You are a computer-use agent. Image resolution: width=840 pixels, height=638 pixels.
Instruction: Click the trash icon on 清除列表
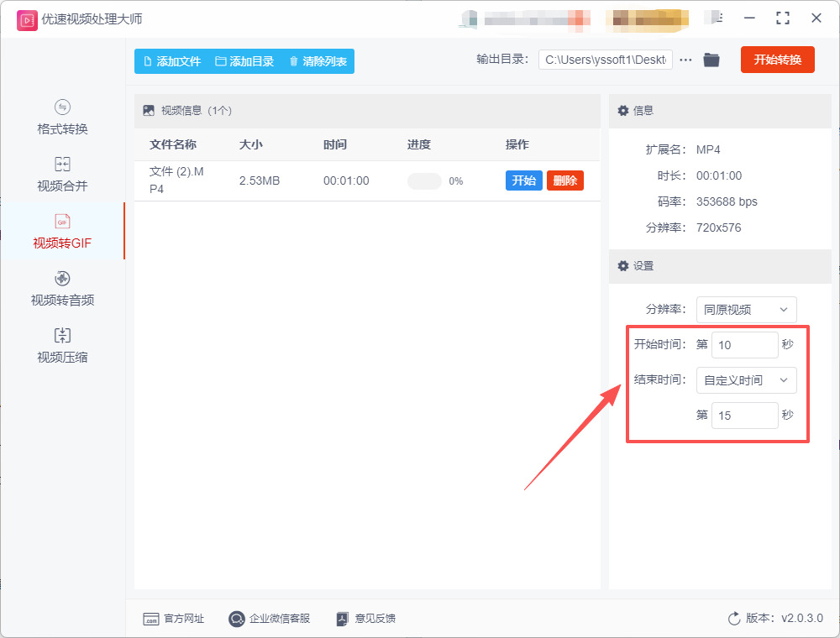(x=293, y=61)
